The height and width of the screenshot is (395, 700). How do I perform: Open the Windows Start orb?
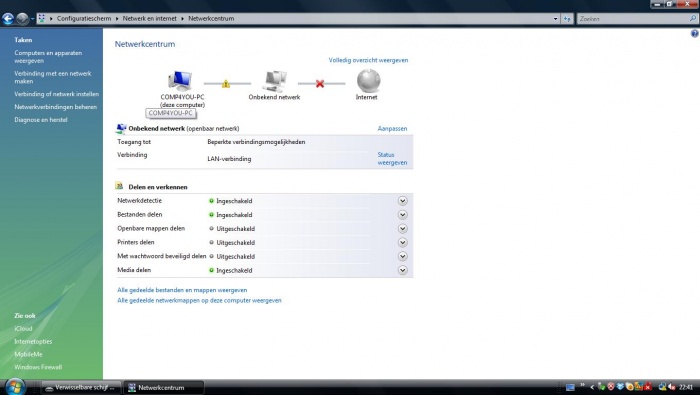15,387
